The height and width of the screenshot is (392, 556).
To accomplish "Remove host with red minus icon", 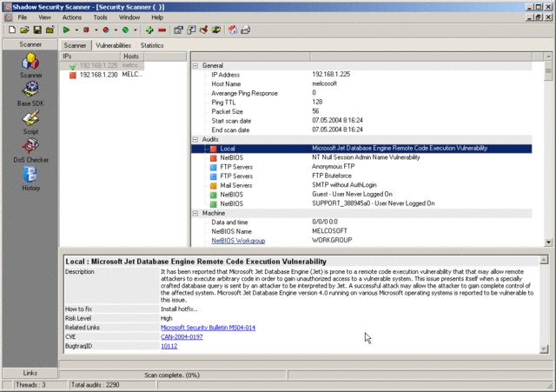I will pos(162,30).
